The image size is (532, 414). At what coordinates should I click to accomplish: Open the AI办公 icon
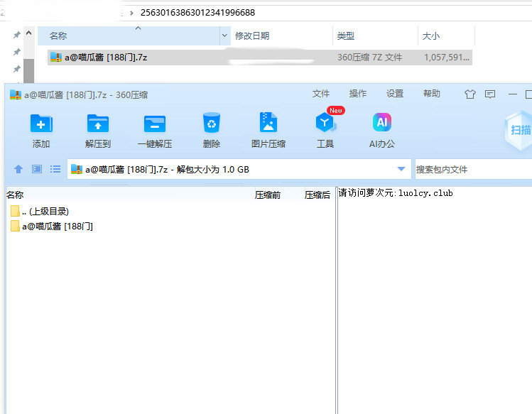click(x=382, y=122)
